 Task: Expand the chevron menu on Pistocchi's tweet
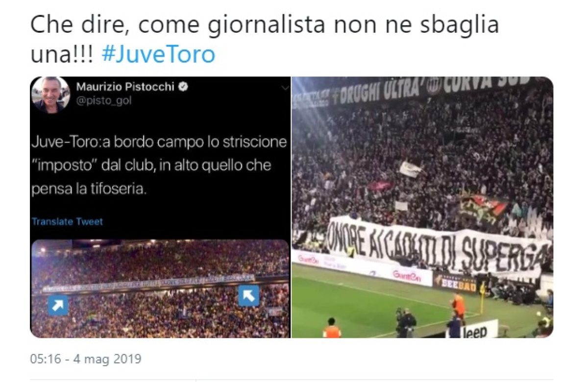coord(284,88)
